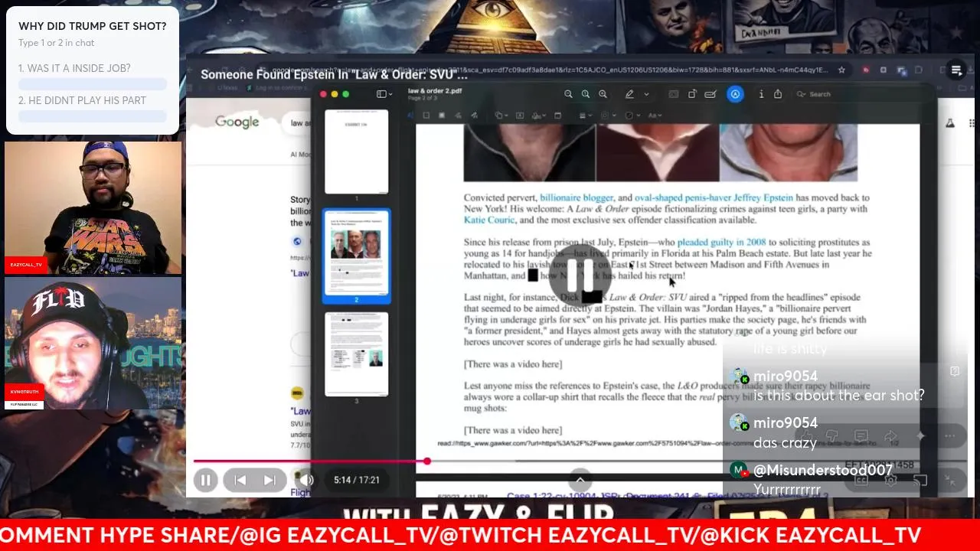Add a text box from the markup toolbar
The height and width of the screenshot is (551, 980).
click(x=520, y=116)
